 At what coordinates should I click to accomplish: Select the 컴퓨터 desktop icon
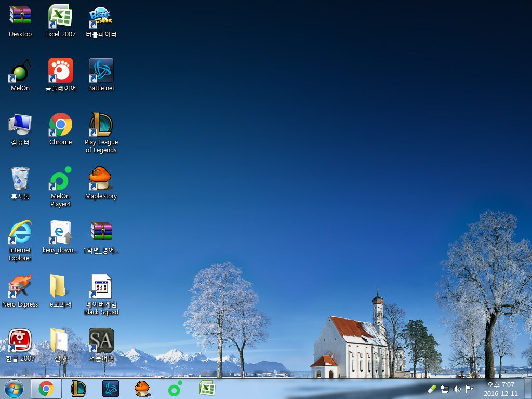[x=20, y=124]
